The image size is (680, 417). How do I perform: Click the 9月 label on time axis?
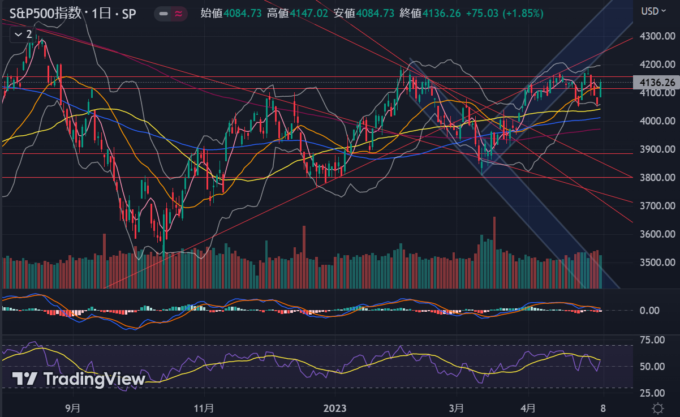coord(71,408)
